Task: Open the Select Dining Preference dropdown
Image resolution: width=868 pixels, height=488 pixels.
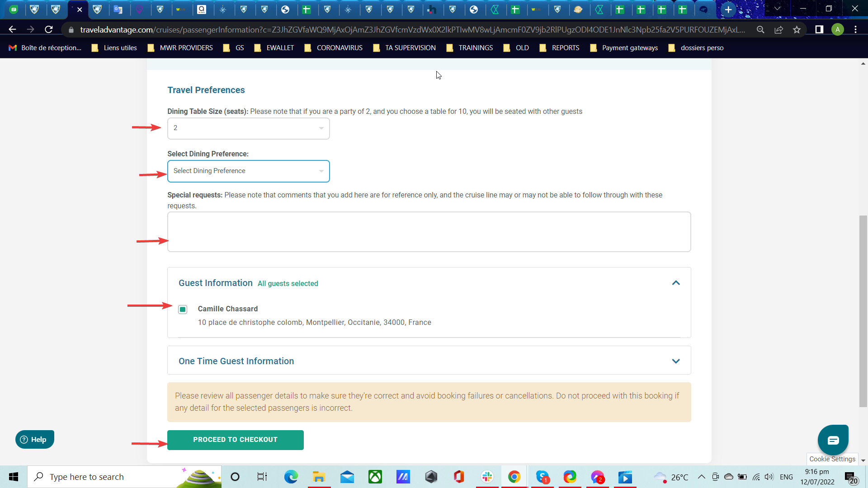Action: (x=248, y=171)
